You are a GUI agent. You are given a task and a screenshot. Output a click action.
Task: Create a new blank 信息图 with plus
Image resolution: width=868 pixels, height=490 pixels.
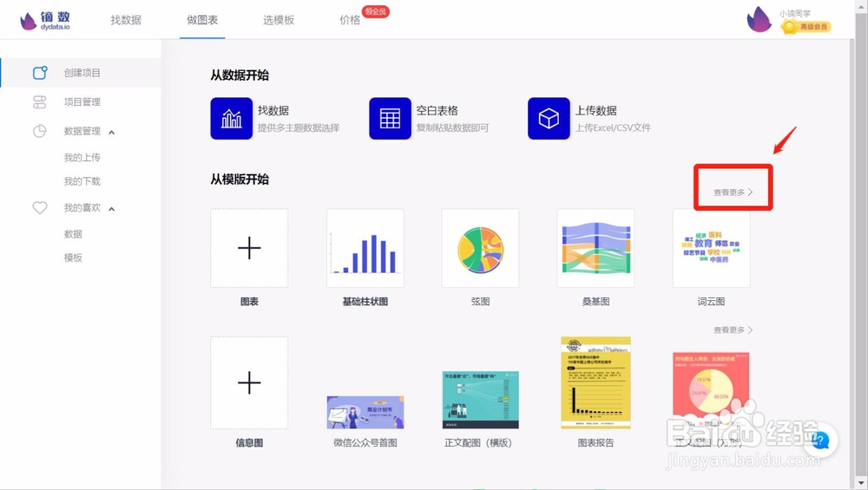tap(249, 382)
